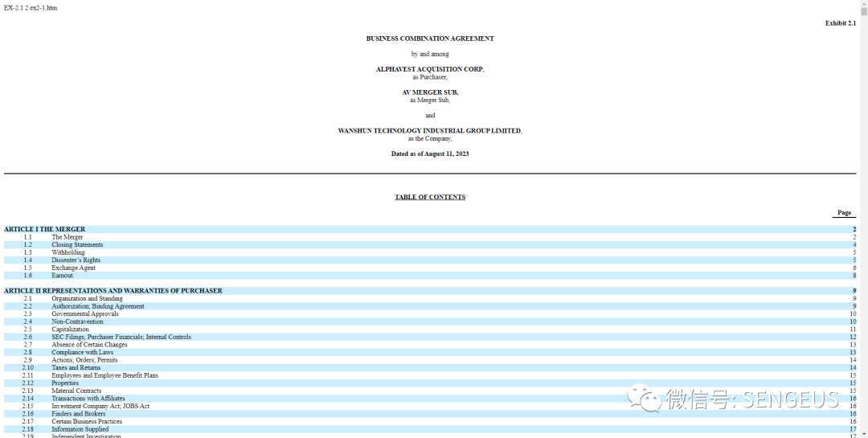Click 'ARTICLE I THE MERGER' row

430,229
